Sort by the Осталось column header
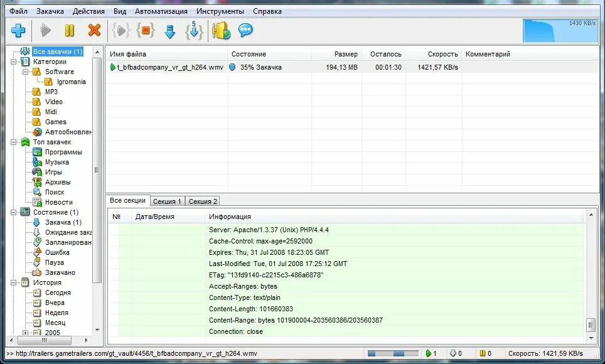Screen dimensions: 605x364 [x=383, y=54]
